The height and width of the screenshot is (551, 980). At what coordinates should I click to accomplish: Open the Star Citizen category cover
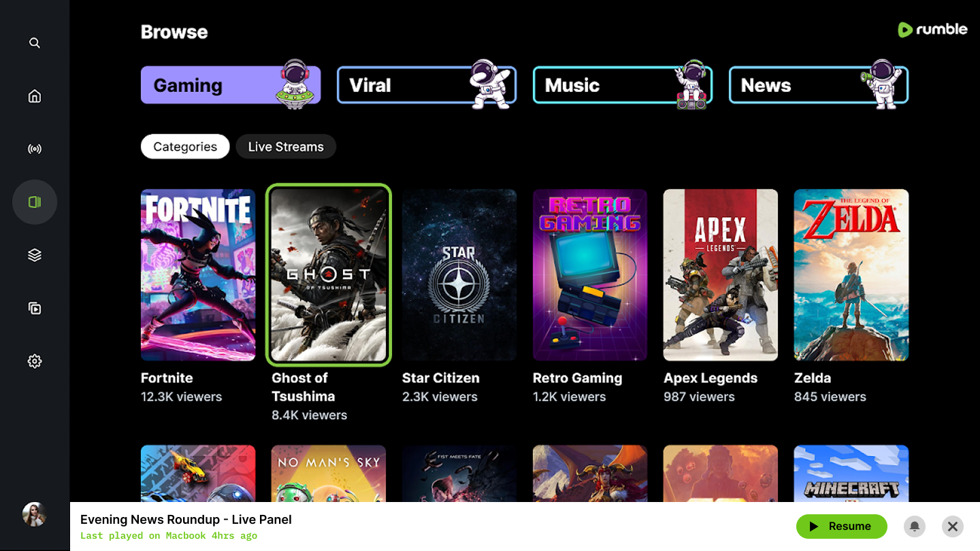pyautogui.click(x=459, y=275)
